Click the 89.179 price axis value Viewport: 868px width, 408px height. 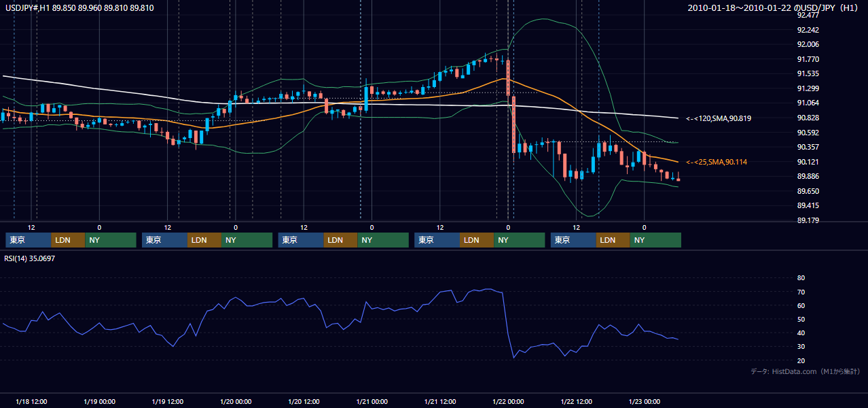[x=808, y=220]
